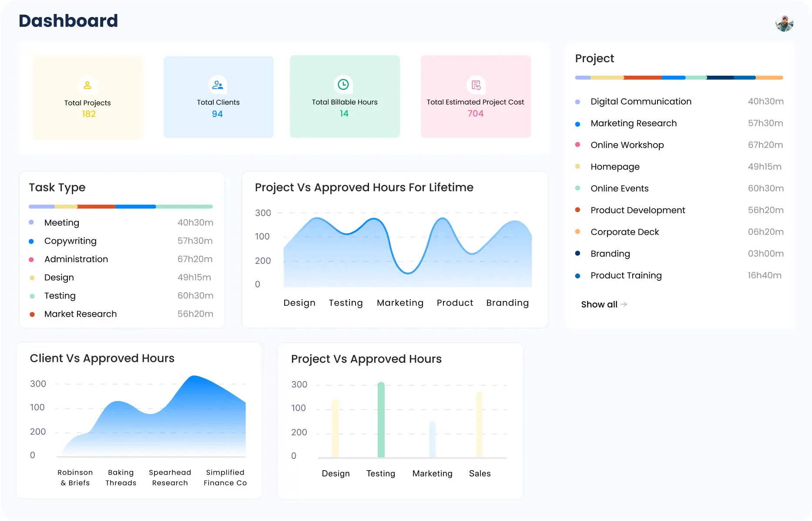The height and width of the screenshot is (521, 812).
Task: Click the number 94 under Total Clients
Action: (217, 114)
